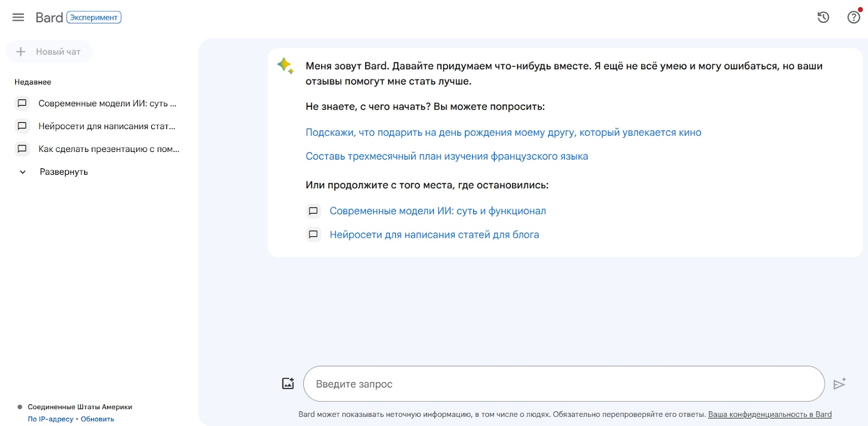Open recent chat 'Нейросети для написания стат...'

[107, 126]
